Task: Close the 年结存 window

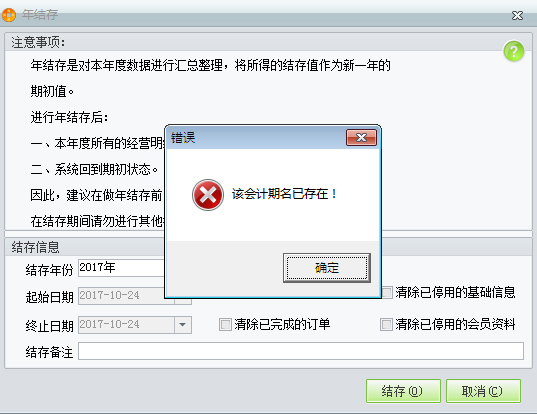Action: [517, 15]
